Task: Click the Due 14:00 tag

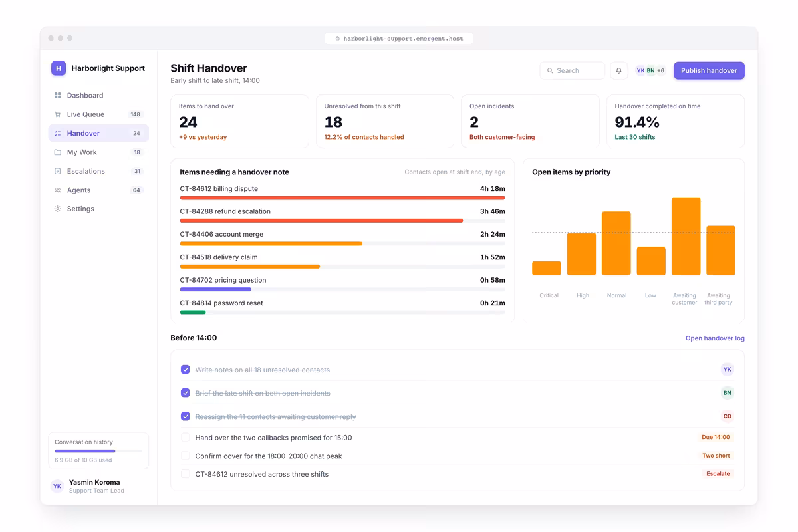Action: [716, 438]
